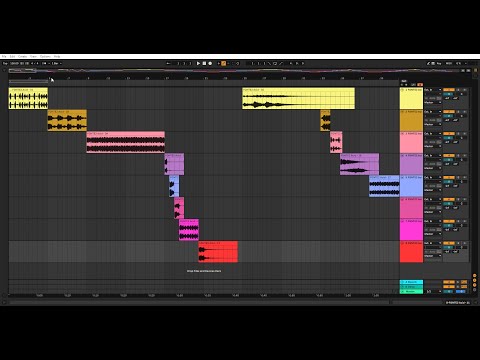Viewport: 480px width, 360px height.
Task: Arm track 1 for recording
Action: pos(465,90)
